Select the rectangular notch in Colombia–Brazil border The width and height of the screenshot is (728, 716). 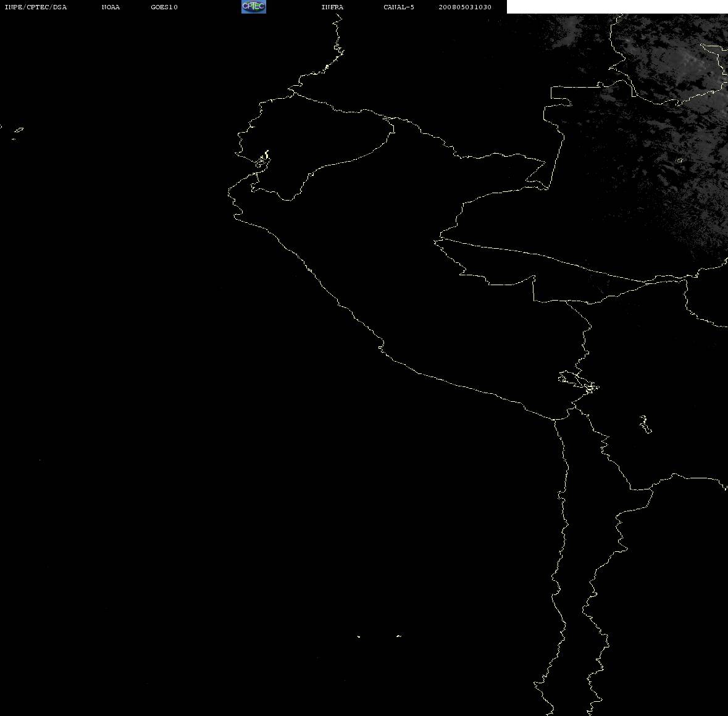pos(561,96)
